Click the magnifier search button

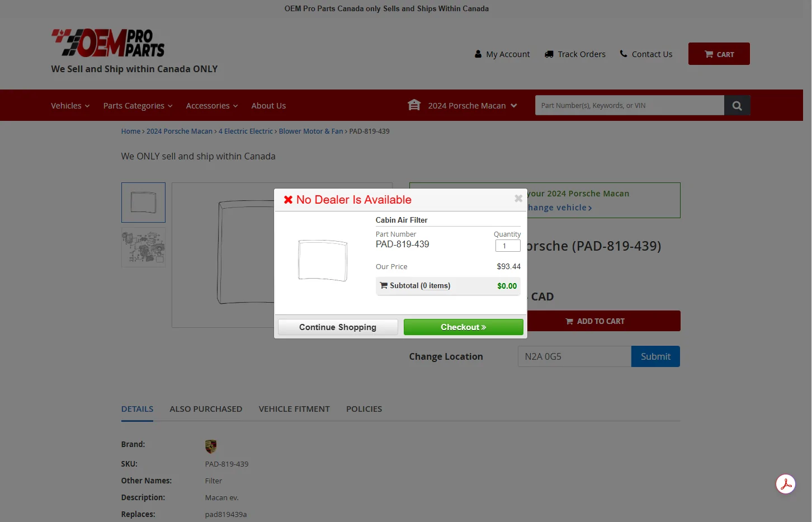click(x=737, y=106)
